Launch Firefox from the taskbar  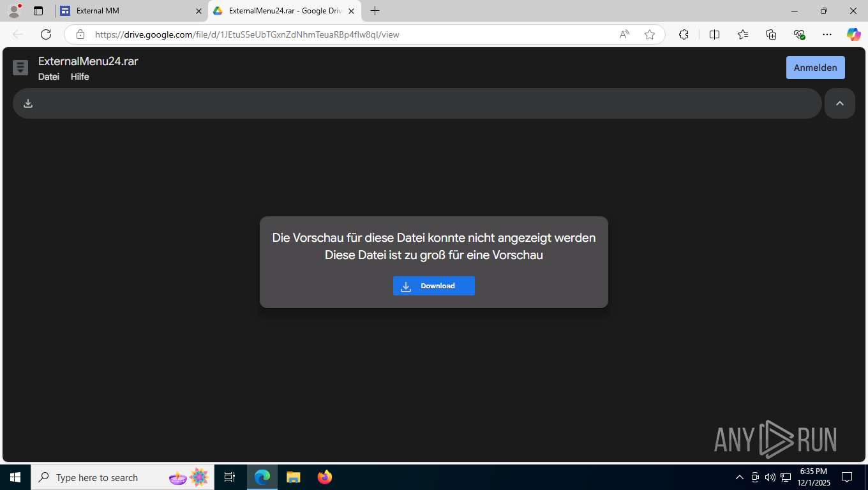tap(325, 477)
